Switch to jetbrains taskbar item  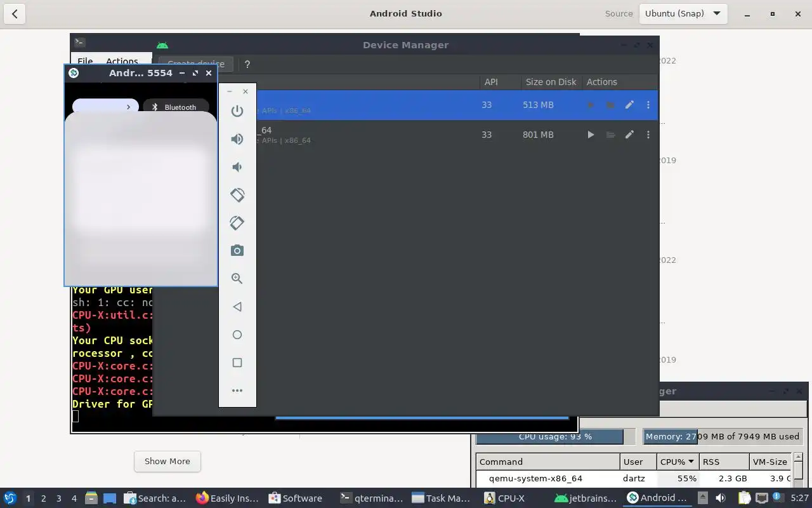586,498
